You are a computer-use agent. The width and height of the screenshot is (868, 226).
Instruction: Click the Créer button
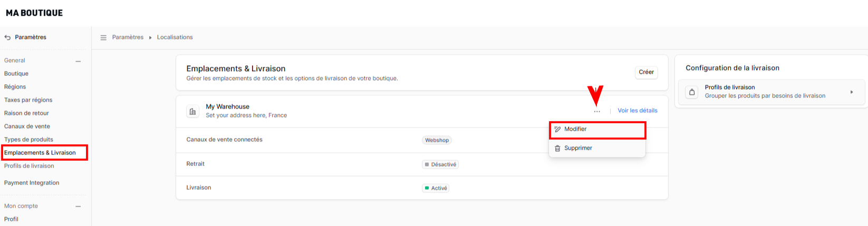coord(646,72)
